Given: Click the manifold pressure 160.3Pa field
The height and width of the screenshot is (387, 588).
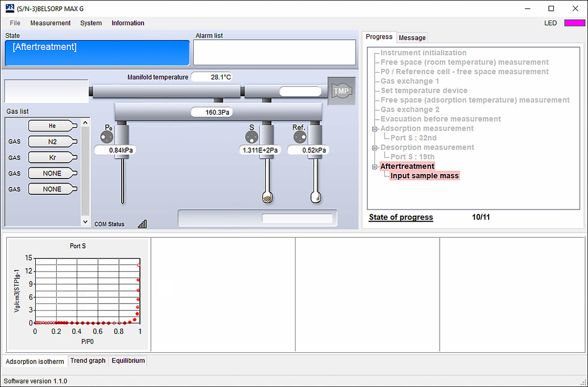Looking at the screenshot, I should pyautogui.click(x=212, y=113).
